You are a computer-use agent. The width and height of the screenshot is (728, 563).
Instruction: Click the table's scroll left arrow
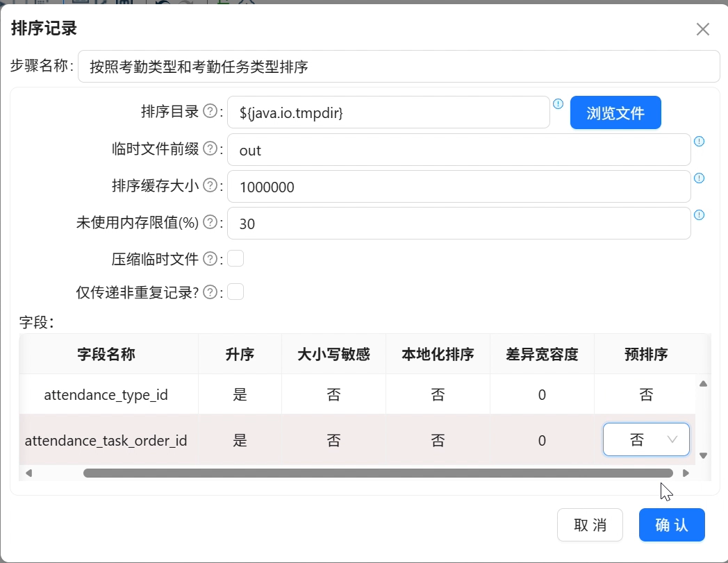pyautogui.click(x=28, y=473)
